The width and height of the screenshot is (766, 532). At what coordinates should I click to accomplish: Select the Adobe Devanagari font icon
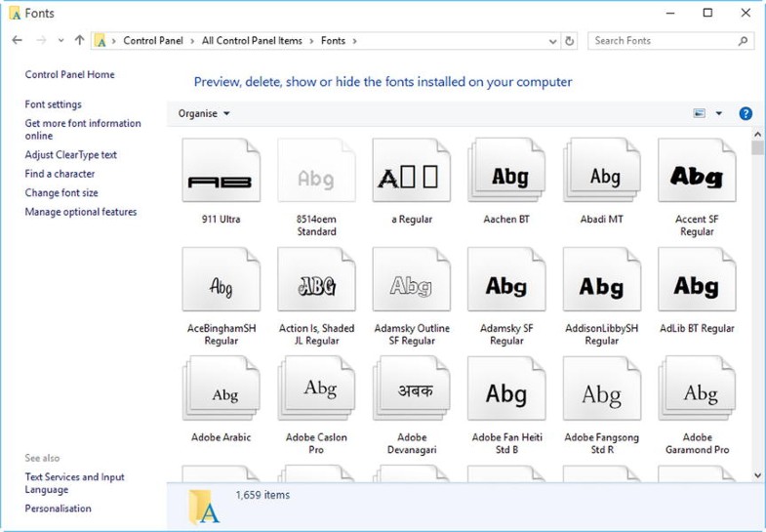click(x=412, y=388)
